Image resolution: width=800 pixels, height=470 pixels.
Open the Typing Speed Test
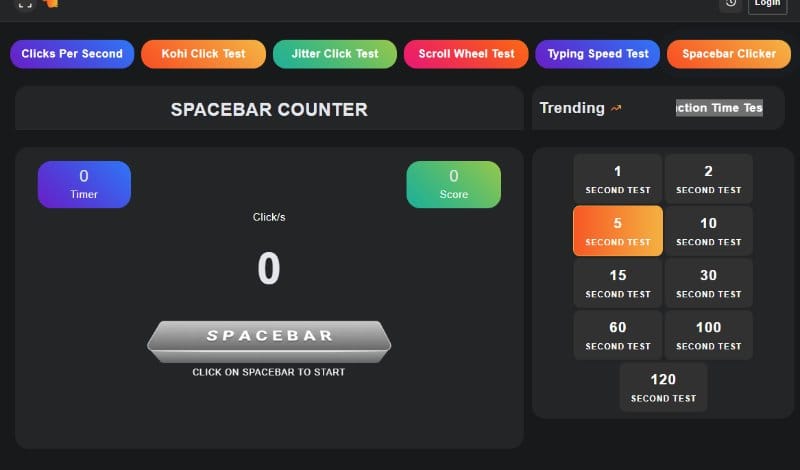click(598, 54)
